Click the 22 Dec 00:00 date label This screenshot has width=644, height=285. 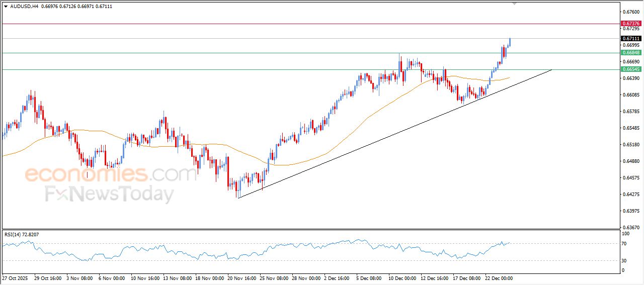(499, 278)
